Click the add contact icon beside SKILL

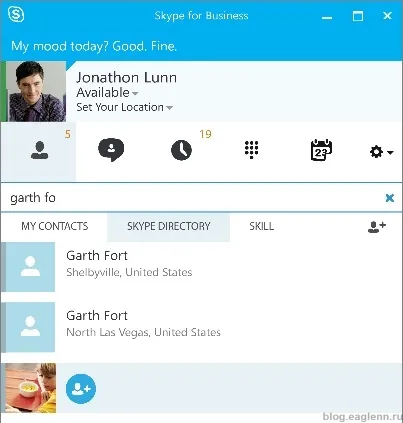pos(377,227)
